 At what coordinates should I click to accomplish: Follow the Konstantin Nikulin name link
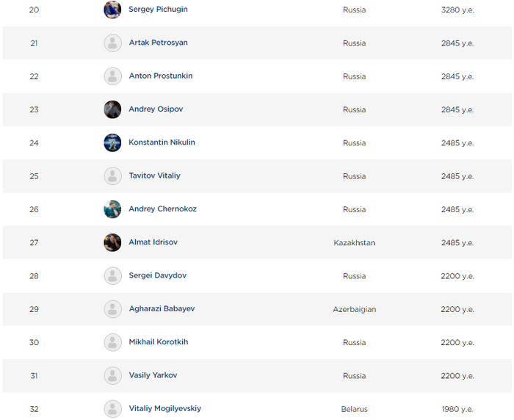pos(162,142)
